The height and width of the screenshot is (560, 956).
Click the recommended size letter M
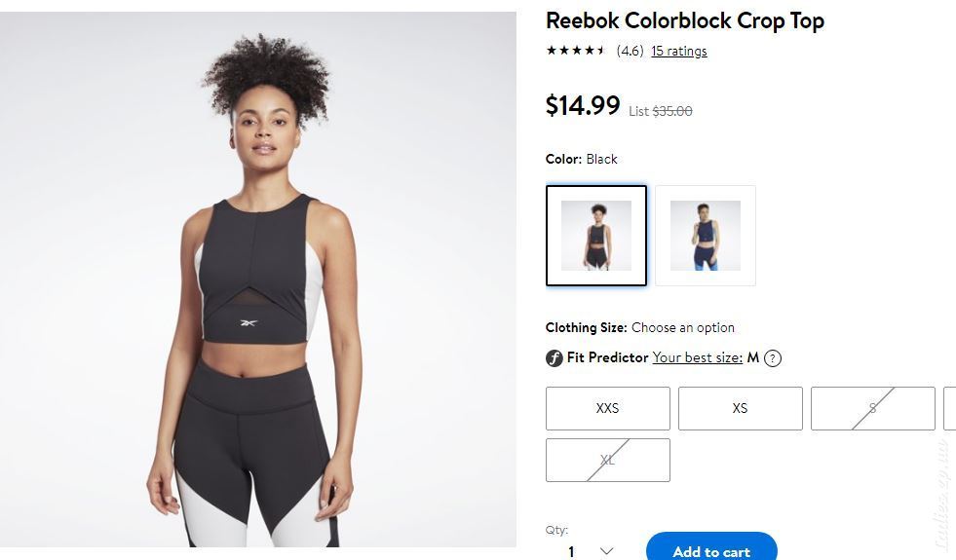pyautogui.click(x=753, y=357)
